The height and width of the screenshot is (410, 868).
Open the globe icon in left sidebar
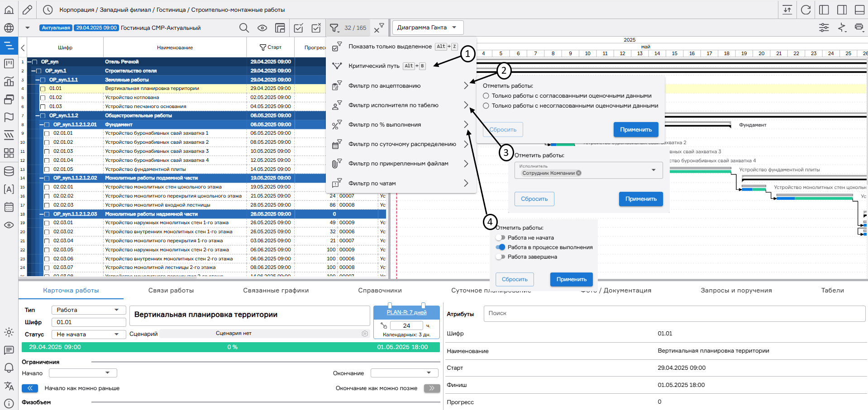click(x=9, y=28)
